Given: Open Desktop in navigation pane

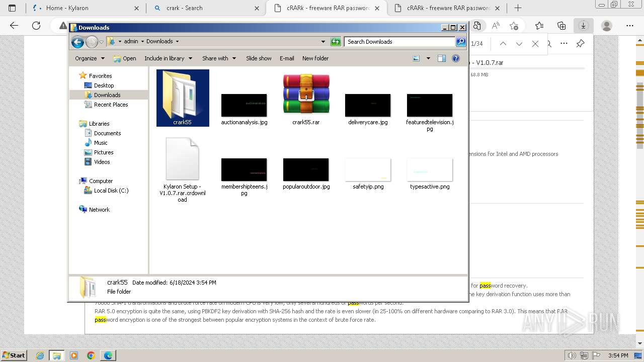Looking at the screenshot, I should click(104, 85).
